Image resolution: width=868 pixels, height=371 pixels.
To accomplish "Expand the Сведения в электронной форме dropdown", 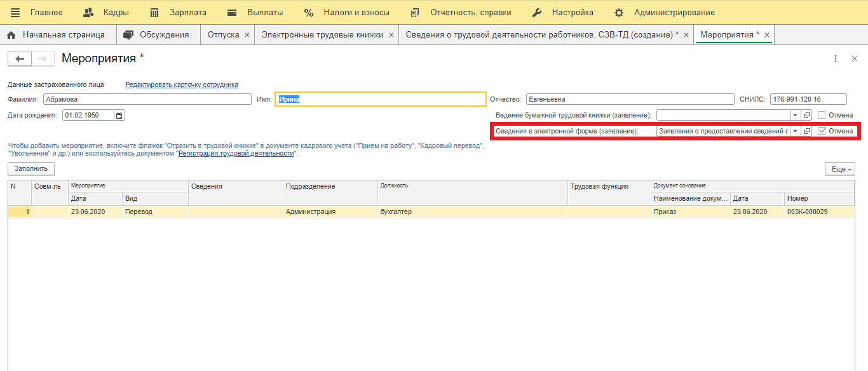I will click(795, 132).
